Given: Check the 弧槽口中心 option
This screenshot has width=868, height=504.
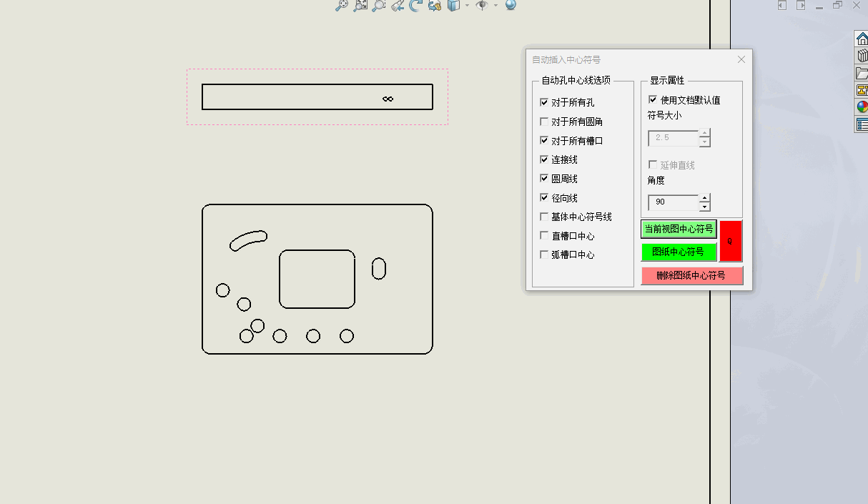Looking at the screenshot, I should tap(544, 255).
